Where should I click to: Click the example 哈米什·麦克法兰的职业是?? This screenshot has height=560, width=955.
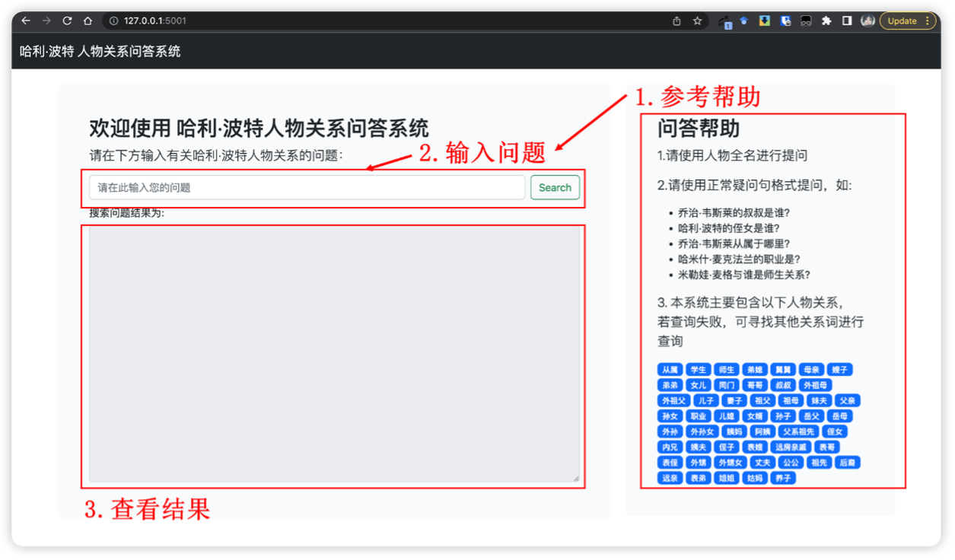[x=739, y=259]
